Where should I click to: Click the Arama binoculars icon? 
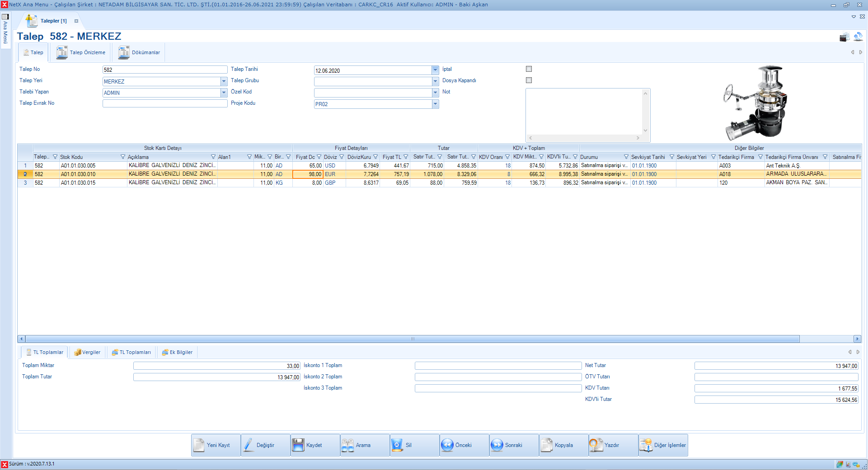click(348, 445)
